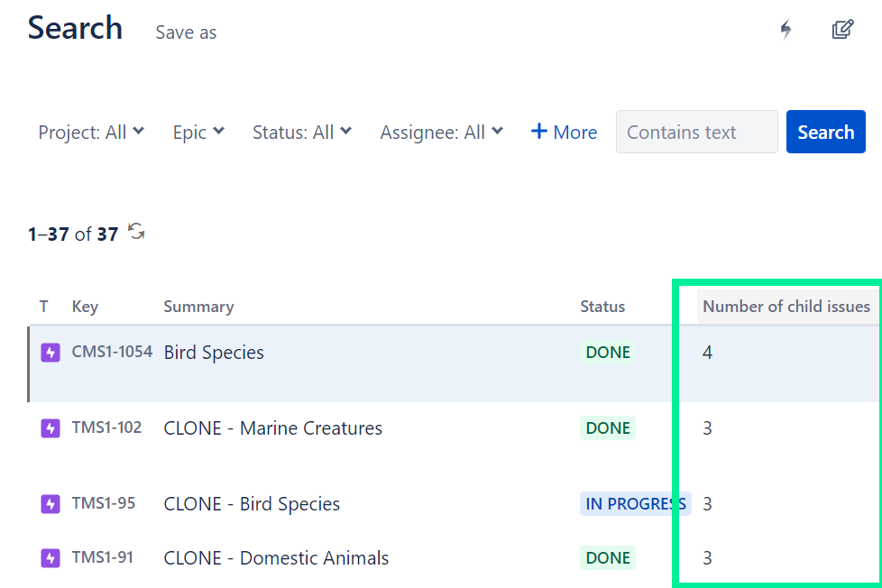Screen dimensions: 882x588
Task: Sort by Number of child issues column header
Action: pos(786,307)
